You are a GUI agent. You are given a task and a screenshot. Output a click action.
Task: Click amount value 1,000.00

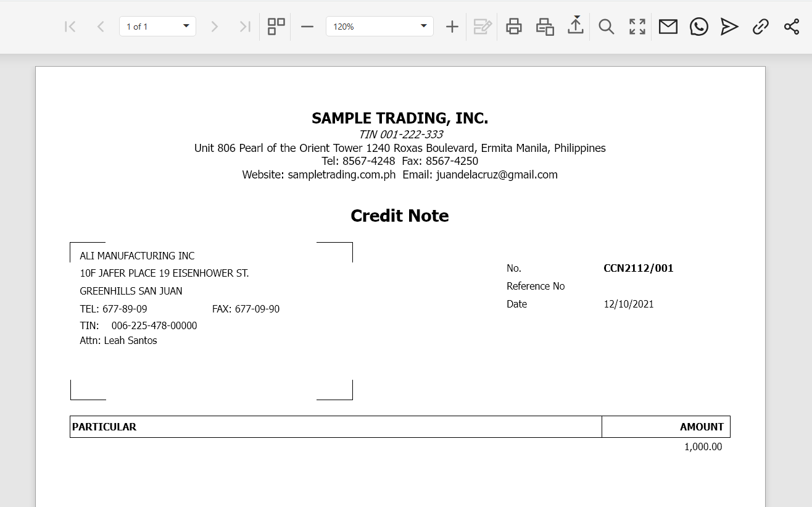point(703,446)
